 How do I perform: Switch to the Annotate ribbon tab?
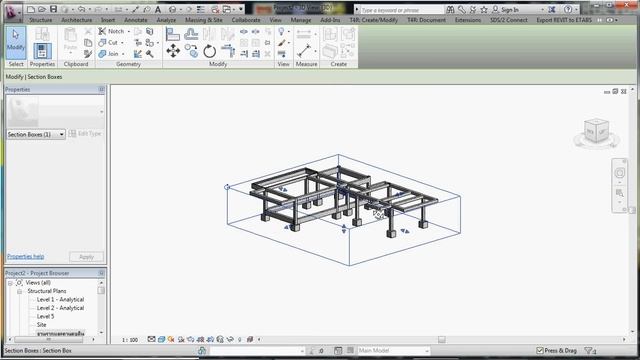(x=136, y=20)
